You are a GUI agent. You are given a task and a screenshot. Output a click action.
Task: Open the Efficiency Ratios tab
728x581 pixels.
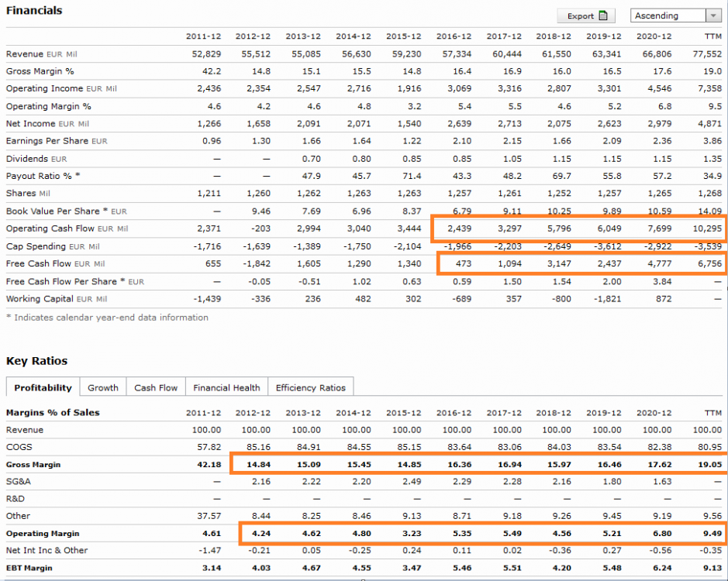click(x=311, y=387)
